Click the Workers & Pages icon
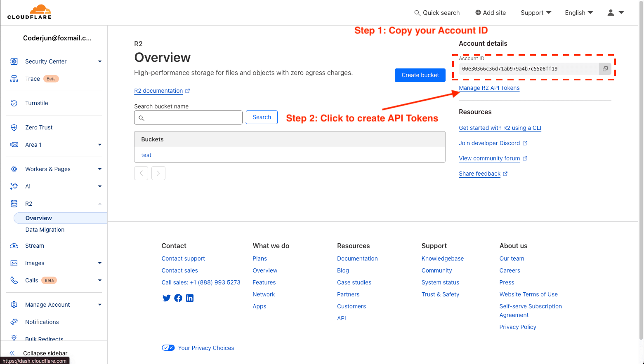 (14, 169)
